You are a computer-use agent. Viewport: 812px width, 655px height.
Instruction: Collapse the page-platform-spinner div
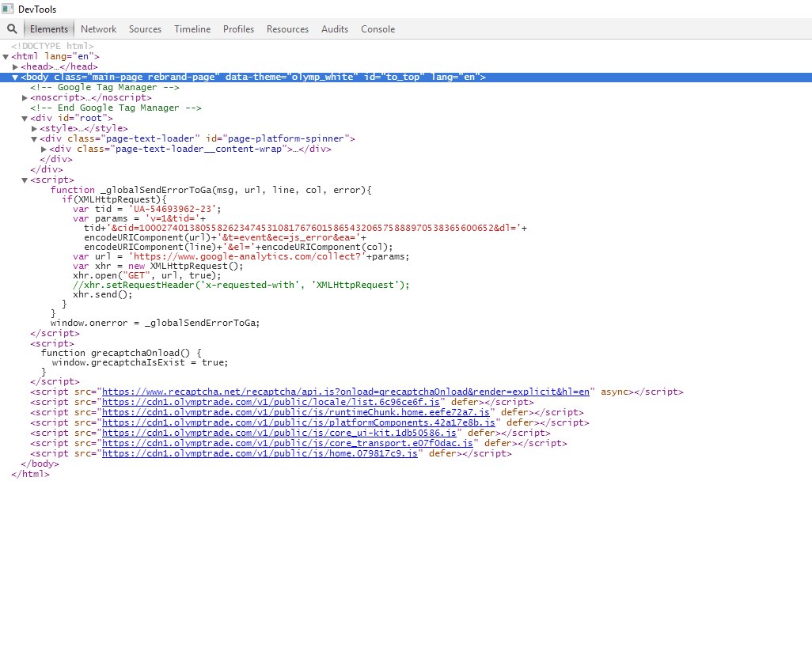click(34, 138)
